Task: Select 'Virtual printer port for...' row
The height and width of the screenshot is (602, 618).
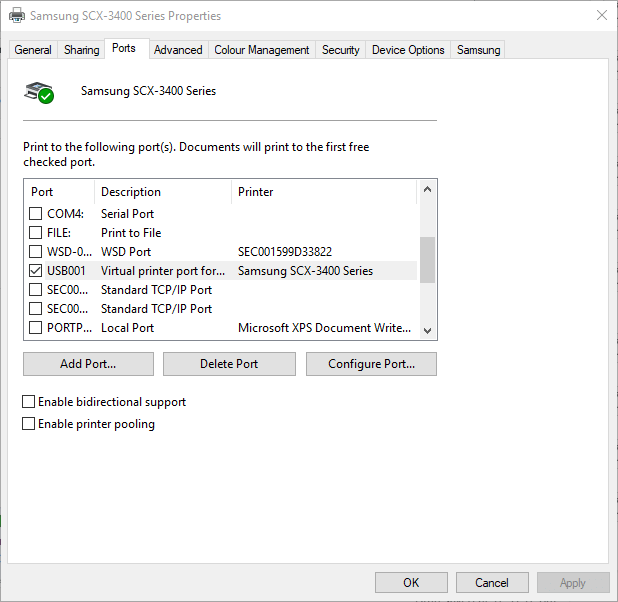Action: (163, 271)
